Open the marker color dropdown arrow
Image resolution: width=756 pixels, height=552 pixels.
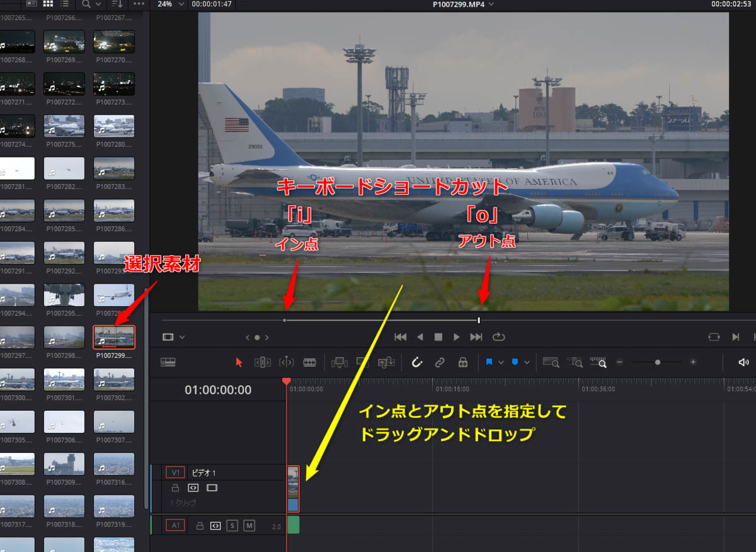(x=527, y=362)
